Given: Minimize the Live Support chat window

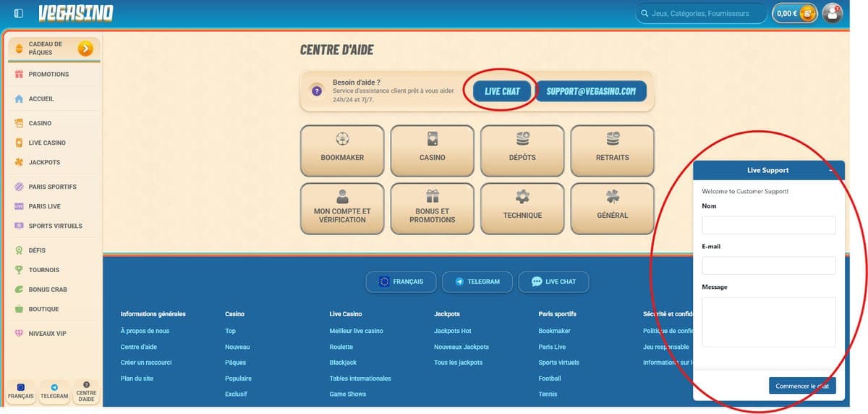Looking at the screenshot, I should tap(830, 170).
